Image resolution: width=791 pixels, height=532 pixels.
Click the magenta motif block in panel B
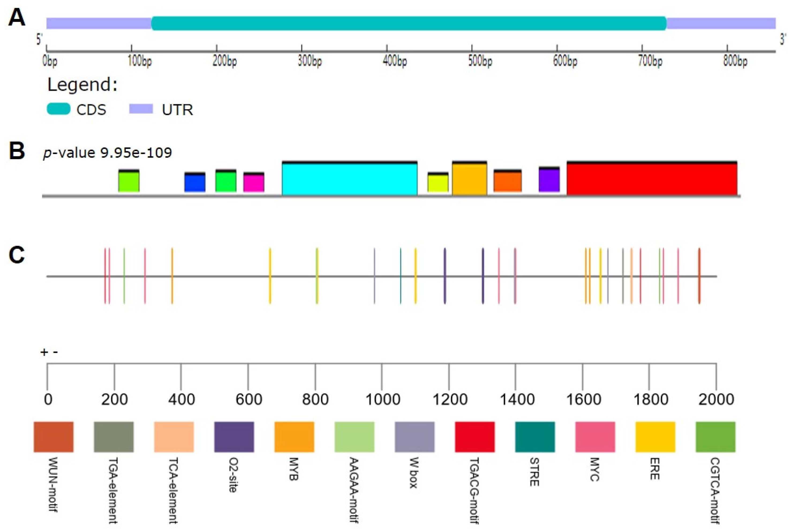(x=254, y=183)
